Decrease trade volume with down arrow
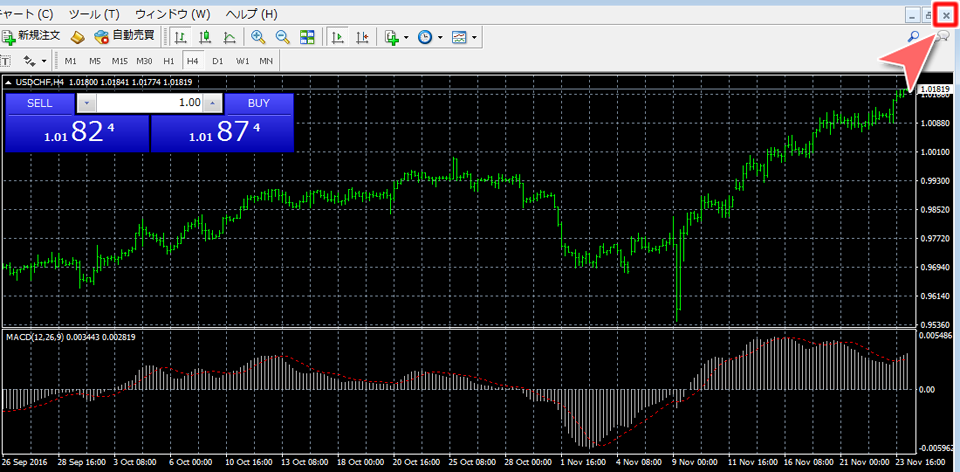Screen dimensions: 960x472 (86, 103)
